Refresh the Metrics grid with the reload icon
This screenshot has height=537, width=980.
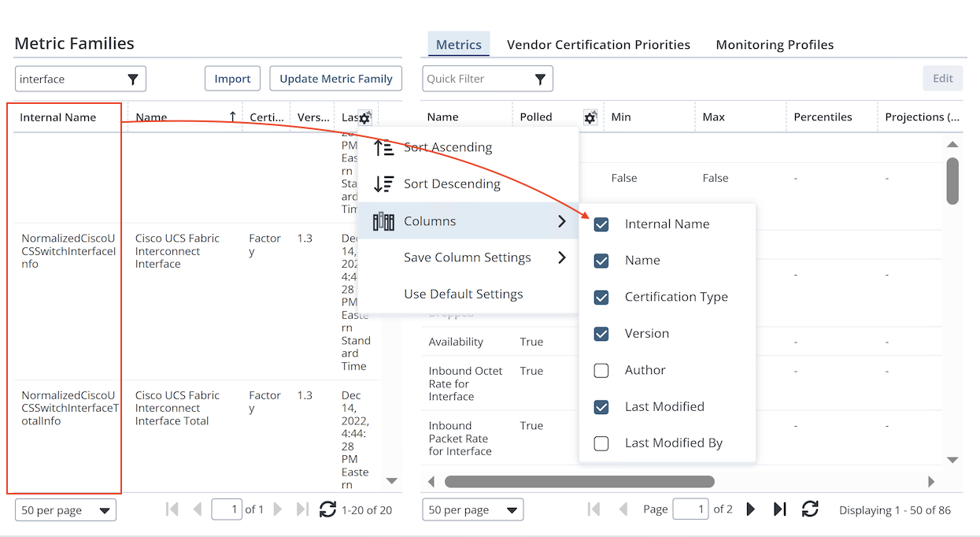pyautogui.click(x=810, y=509)
